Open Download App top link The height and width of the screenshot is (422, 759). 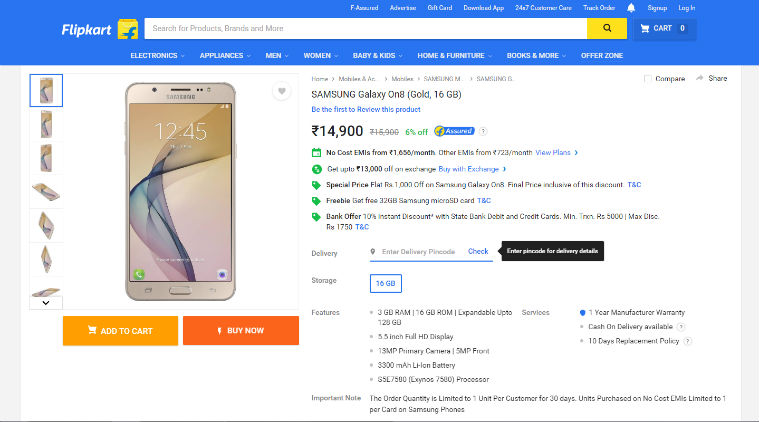tap(484, 8)
